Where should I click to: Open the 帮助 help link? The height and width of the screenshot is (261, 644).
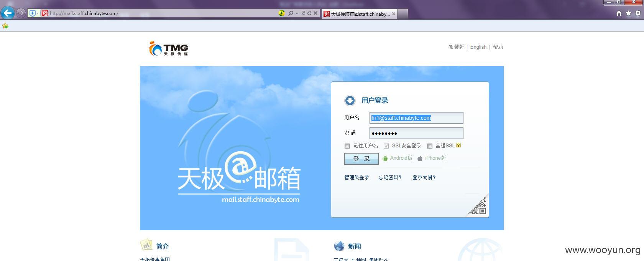point(498,47)
